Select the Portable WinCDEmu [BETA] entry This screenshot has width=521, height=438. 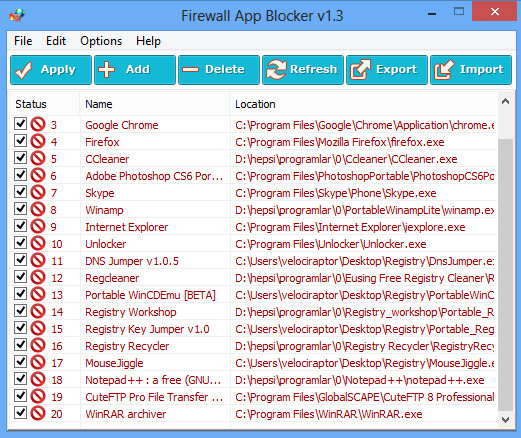150,295
